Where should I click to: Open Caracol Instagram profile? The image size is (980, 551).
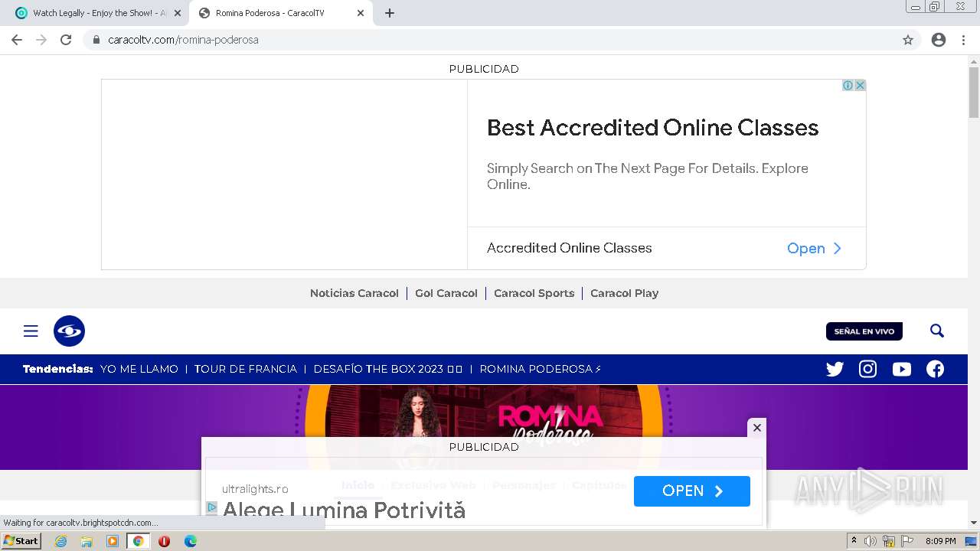867,369
